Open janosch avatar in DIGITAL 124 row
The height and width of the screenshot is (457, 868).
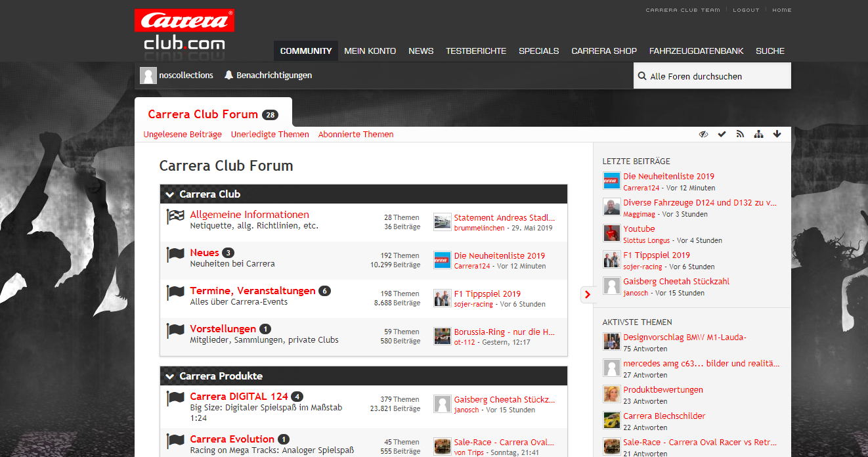click(443, 404)
